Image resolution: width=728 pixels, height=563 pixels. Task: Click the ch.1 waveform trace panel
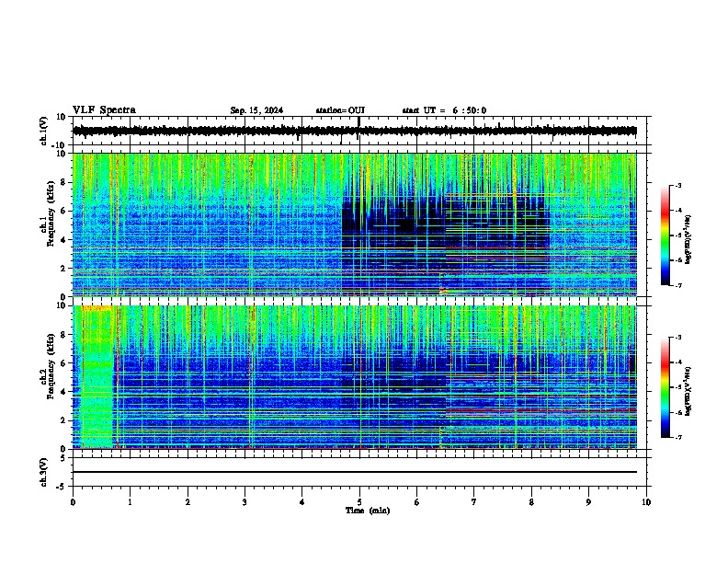(361, 131)
